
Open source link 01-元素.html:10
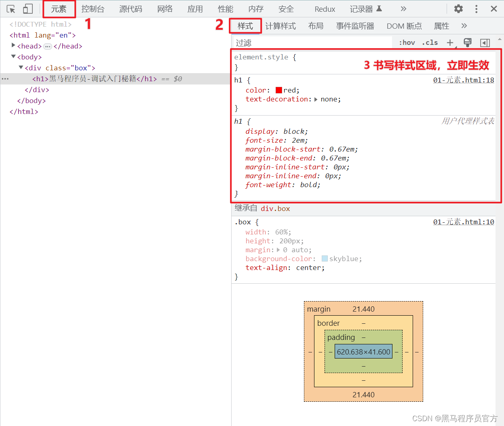coord(464,222)
